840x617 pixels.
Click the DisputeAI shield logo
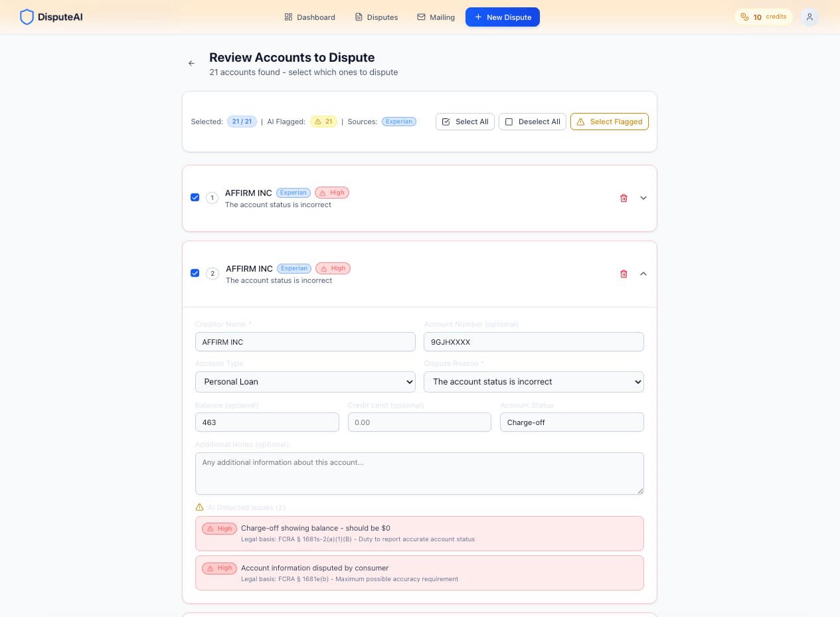coord(27,17)
